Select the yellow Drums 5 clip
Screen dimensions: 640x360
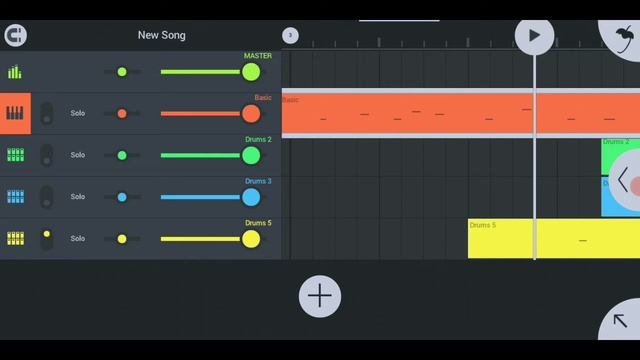point(554,238)
